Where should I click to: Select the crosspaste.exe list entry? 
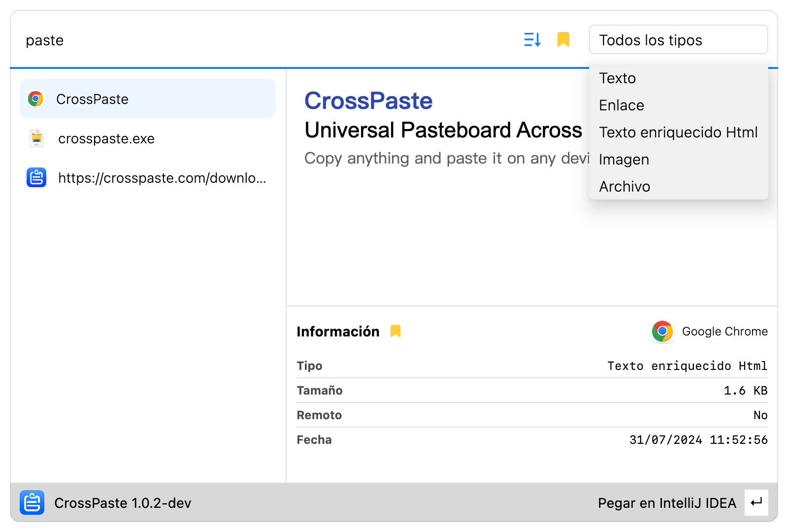148,138
